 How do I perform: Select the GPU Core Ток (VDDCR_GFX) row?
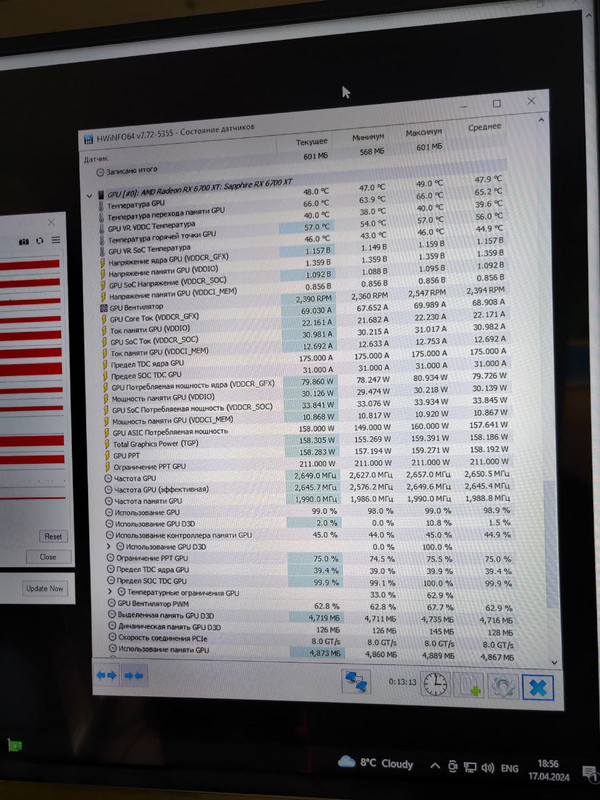point(303,312)
